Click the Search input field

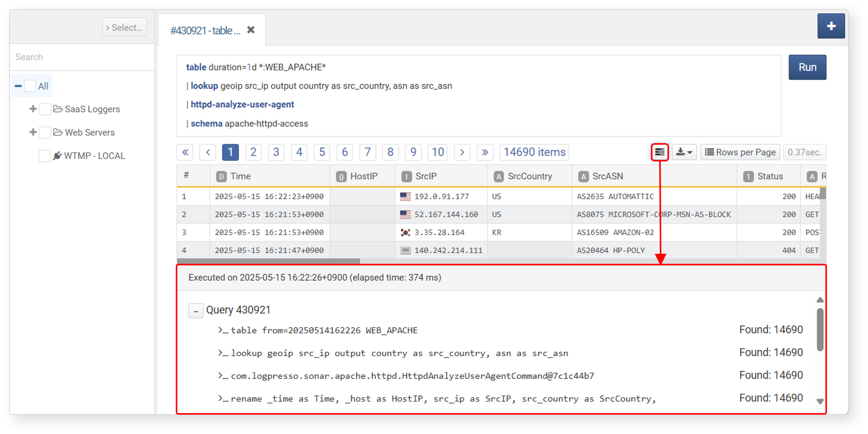click(x=82, y=57)
